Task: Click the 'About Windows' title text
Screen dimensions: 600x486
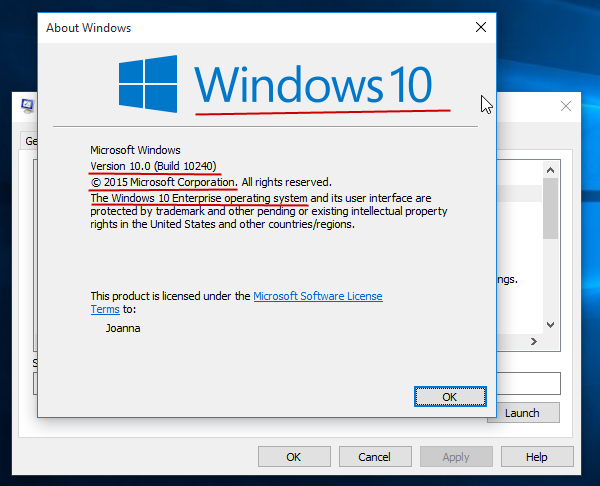Action: [x=89, y=28]
